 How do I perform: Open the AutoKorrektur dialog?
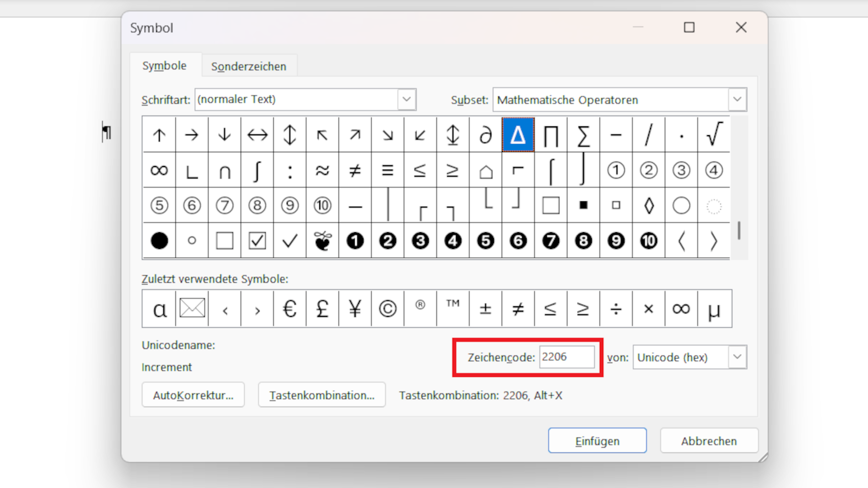193,395
